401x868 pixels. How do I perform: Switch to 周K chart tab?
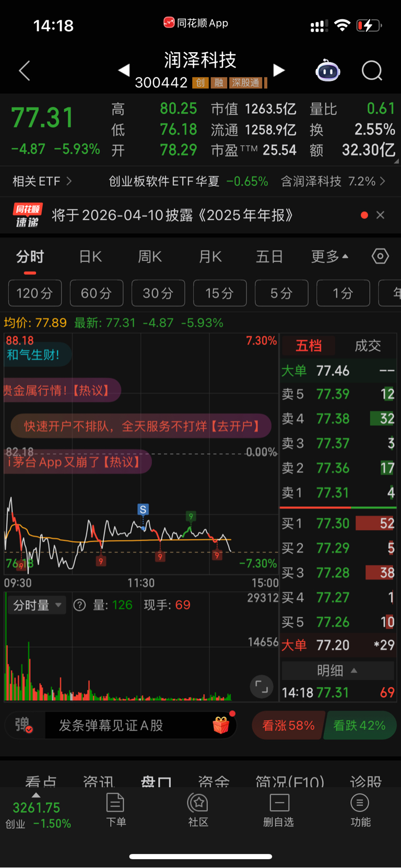pyautogui.click(x=150, y=256)
